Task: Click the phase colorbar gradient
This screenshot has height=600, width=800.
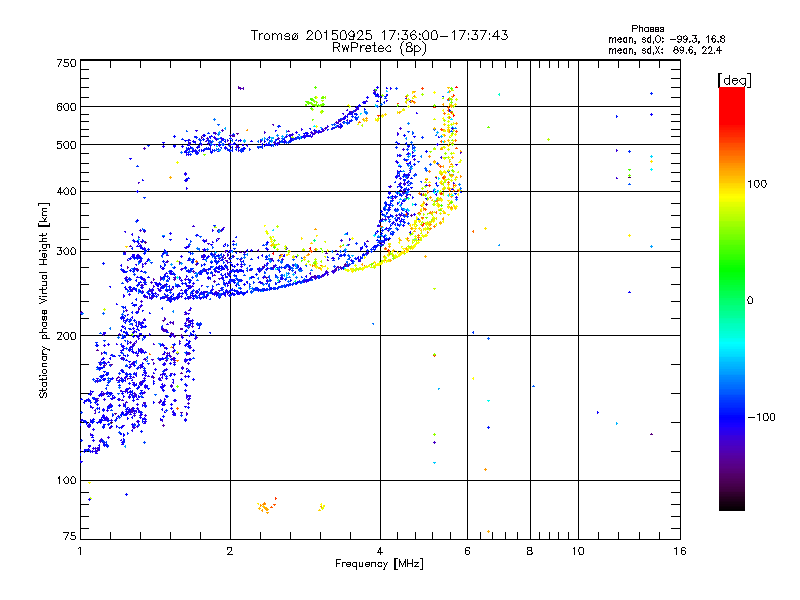Action: [x=732, y=298]
